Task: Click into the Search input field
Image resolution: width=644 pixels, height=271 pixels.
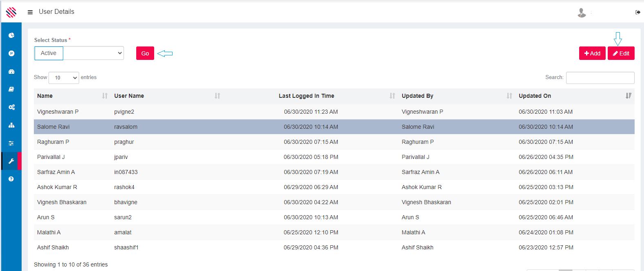Action: coord(600,77)
